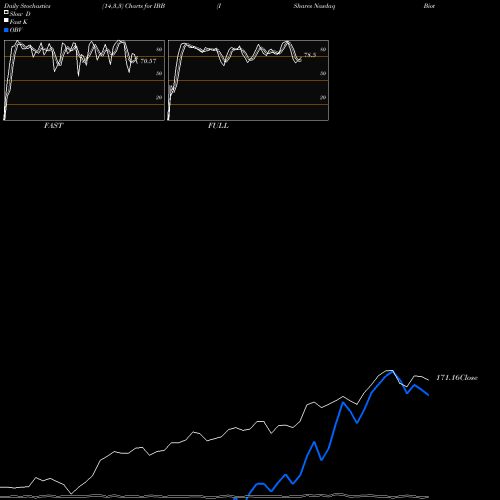The image size is (500, 500).
Task: Click the Fast K legend swatch
Action: 6,21
